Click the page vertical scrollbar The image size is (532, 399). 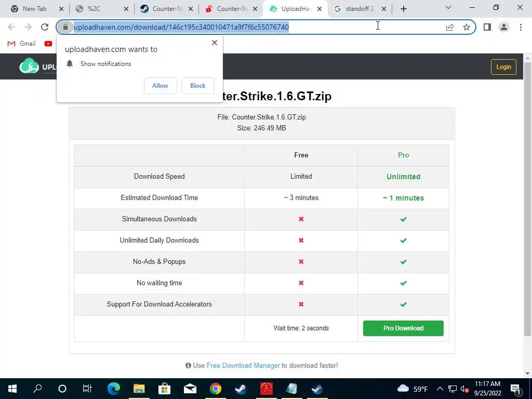coord(527,200)
